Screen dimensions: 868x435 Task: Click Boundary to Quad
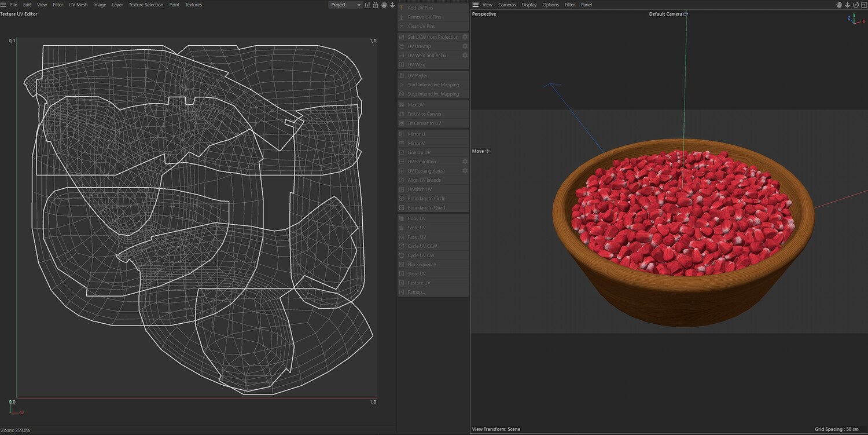(x=433, y=208)
